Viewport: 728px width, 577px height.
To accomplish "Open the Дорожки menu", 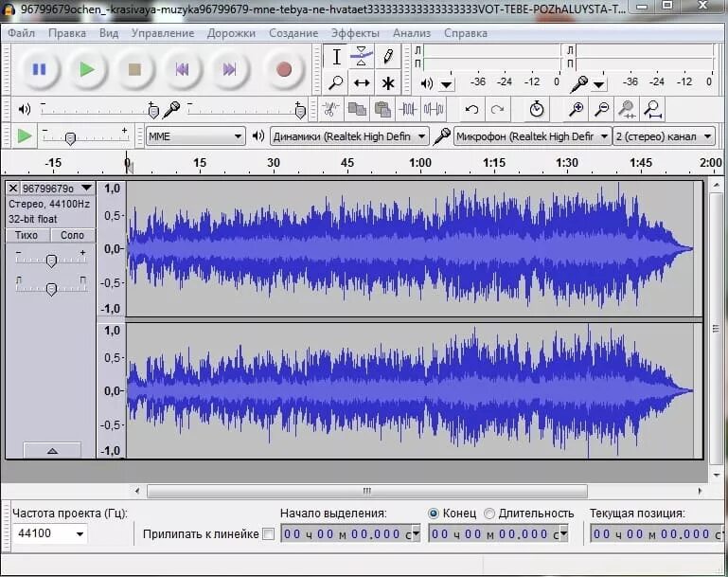I will 231,33.
